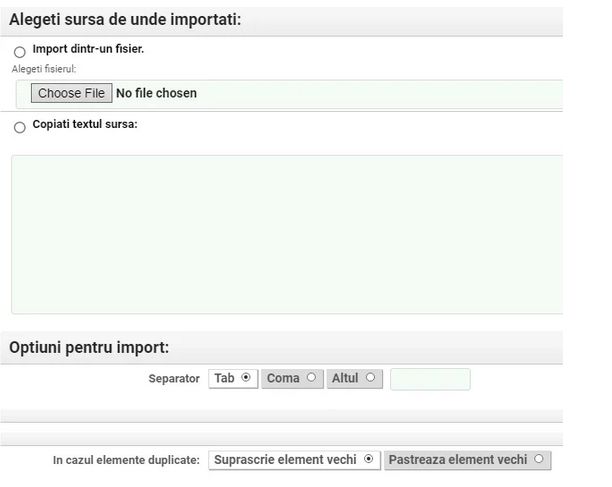Click the "Coma" separator label text

tap(284, 378)
